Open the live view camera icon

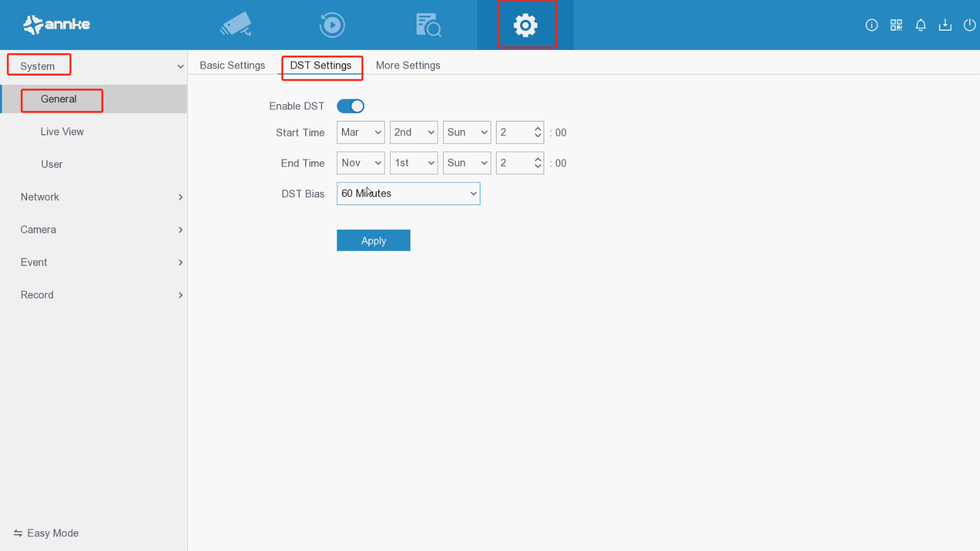[236, 25]
